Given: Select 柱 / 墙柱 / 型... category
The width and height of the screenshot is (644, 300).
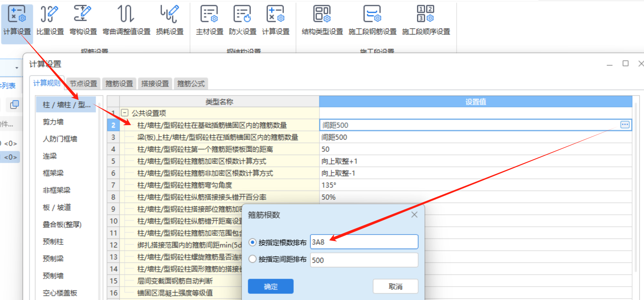Looking at the screenshot, I should [x=66, y=105].
